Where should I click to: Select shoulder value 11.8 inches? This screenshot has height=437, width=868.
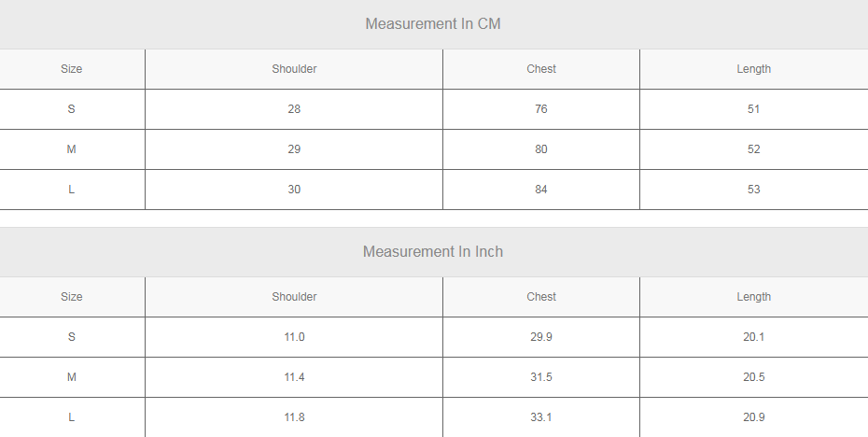coord(294,417)
